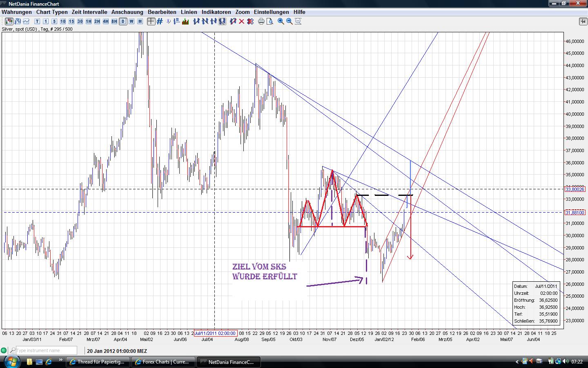This screenshot has height=368, width=588.
Task: Switch to the line chart icon
Action: click(x=27, y=21)
